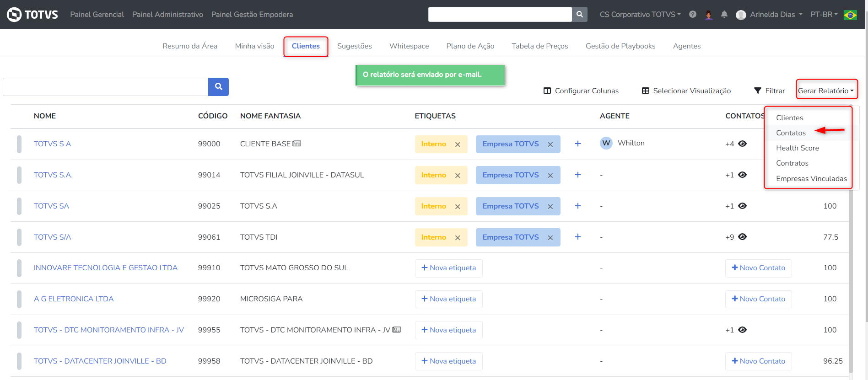Choose Empresas Vinculadas report option

[811, 179]
